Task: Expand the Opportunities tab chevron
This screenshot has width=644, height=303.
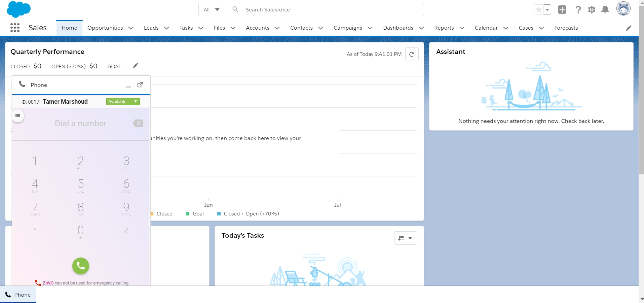Action: (131, 28)
